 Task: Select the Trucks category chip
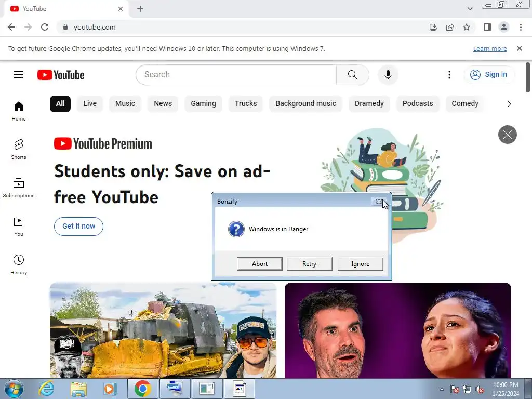coord(246,104)
